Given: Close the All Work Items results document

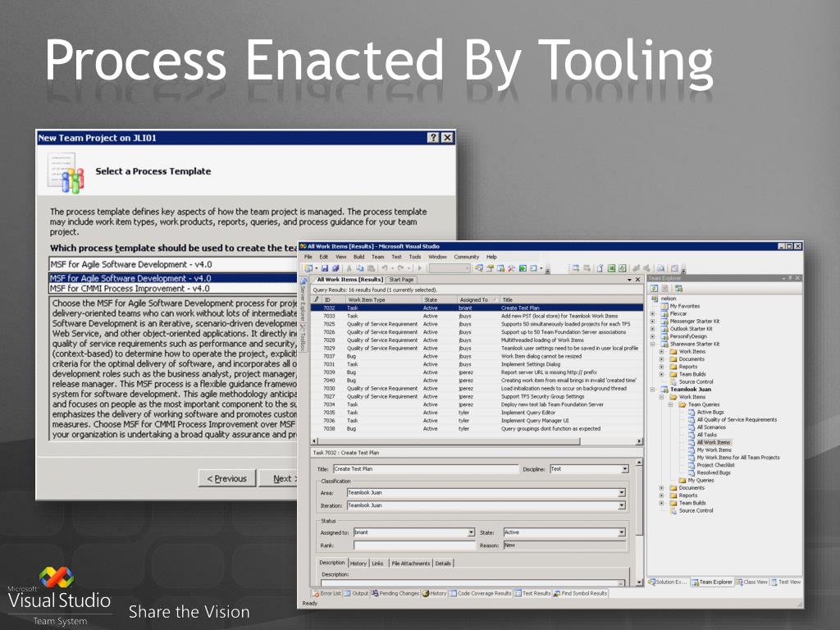Looking at the screenshot, I should (x=637, y=280).
